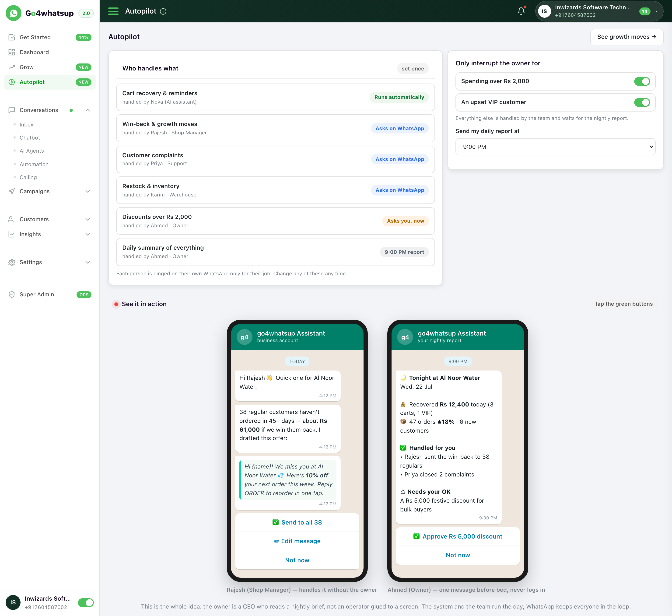
Task: Click the Insights chart icon
Action: 12,234
